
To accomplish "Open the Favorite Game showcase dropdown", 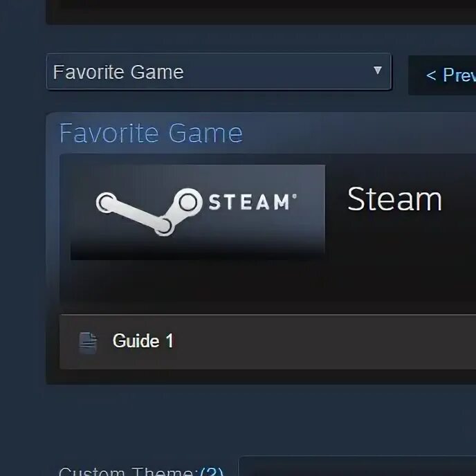I will click(219, 72).
